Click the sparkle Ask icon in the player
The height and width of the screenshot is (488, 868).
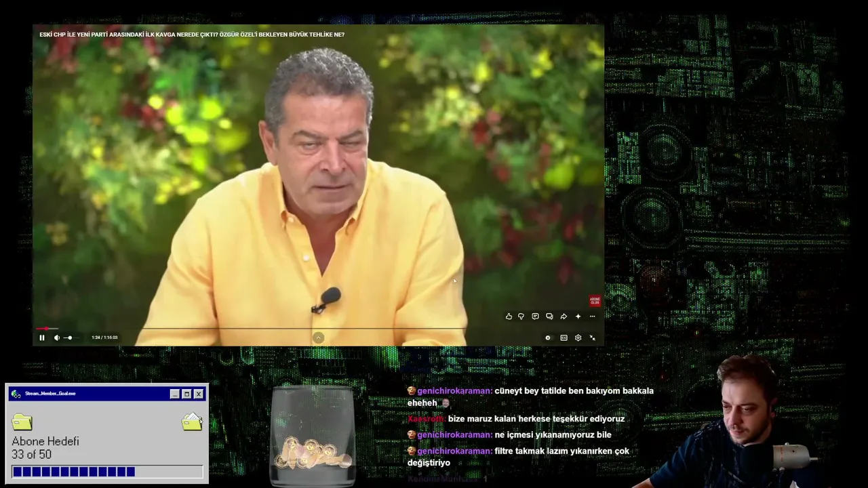click(x=578, y=317)
